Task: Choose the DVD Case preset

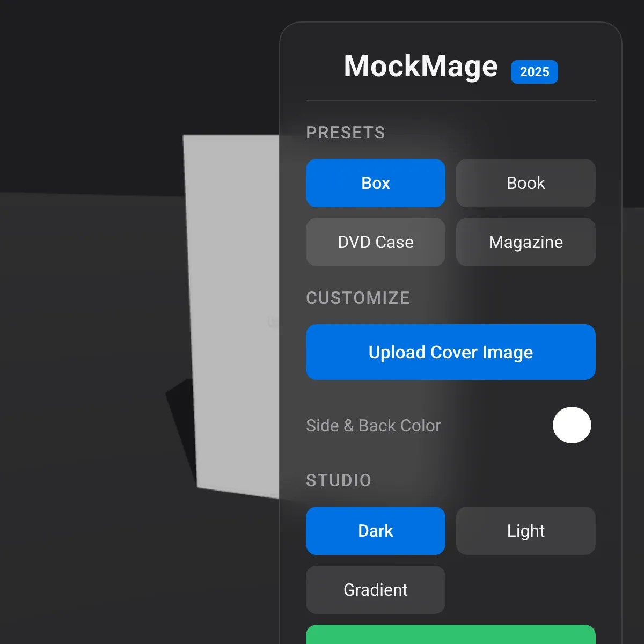Action: (376, 242)
